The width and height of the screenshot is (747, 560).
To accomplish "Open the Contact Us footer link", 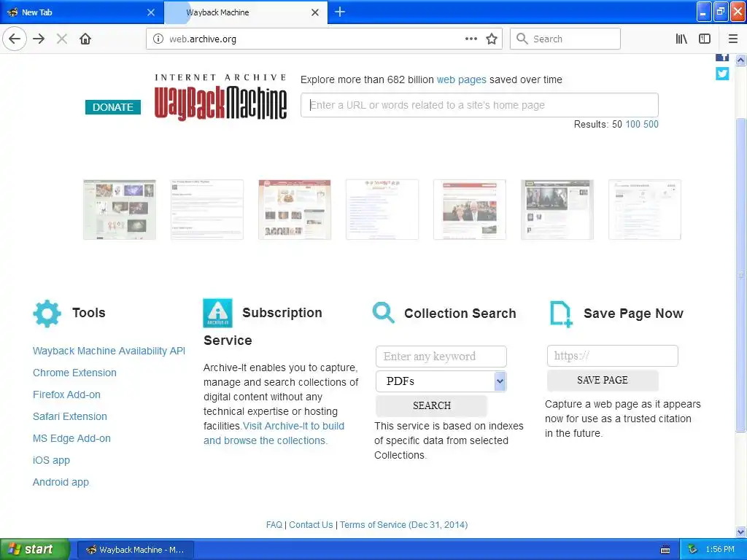I will coord(311,525).
